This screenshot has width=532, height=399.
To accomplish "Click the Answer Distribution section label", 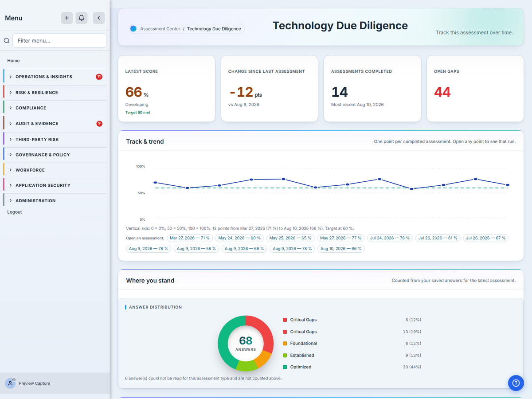I will pos(155,307).
